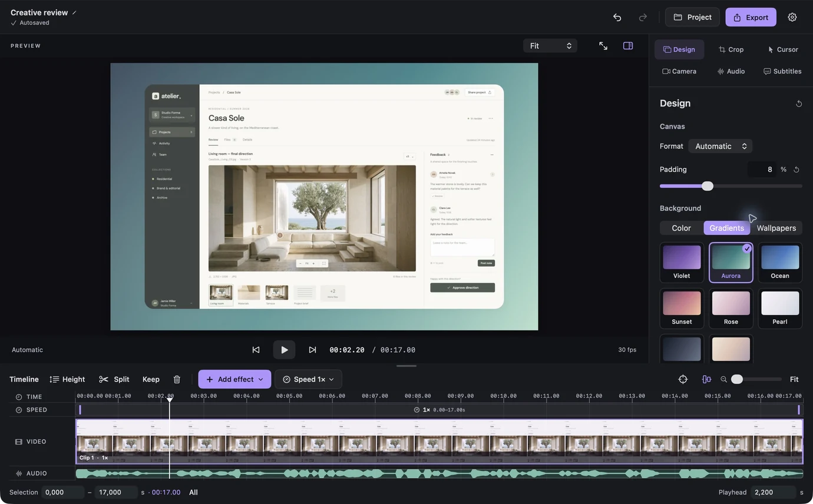813x504 pixels.
Task: Expand preview to fullscreen
Action: 603,46
